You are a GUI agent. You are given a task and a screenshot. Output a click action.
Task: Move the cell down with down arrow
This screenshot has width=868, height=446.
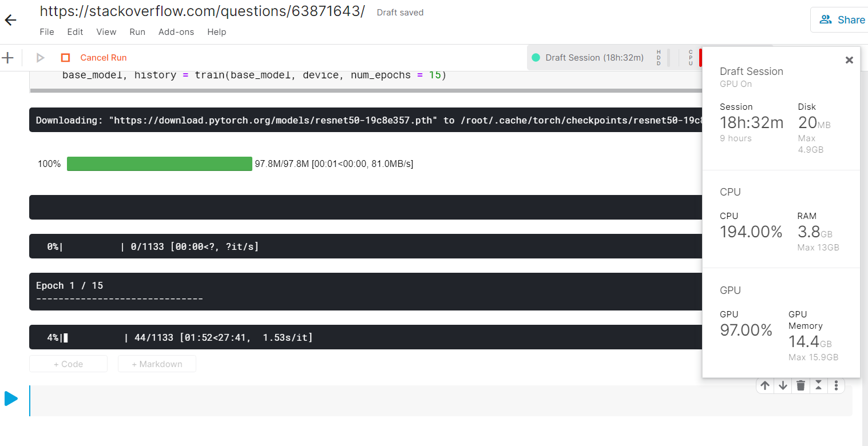(783, 385)
